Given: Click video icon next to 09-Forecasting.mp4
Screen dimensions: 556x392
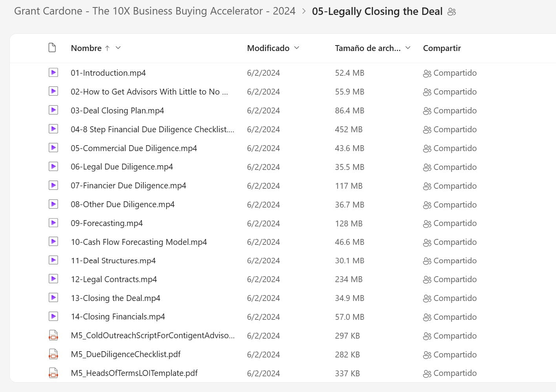Looking at the screenshot, I should coord(53,223).
